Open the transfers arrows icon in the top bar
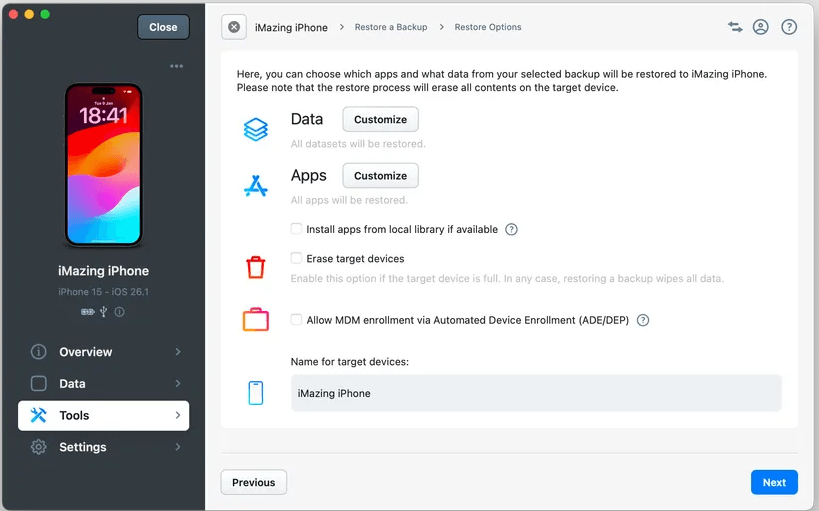 pos(735,27)
